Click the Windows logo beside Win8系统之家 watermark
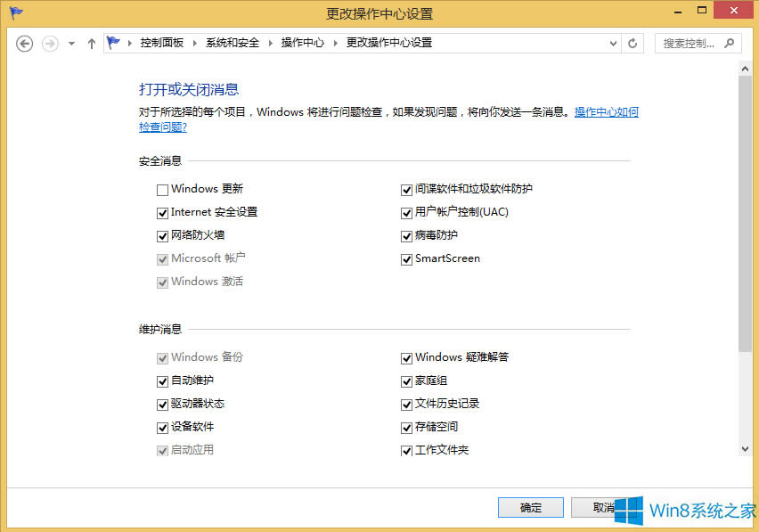 pos(629,510)
